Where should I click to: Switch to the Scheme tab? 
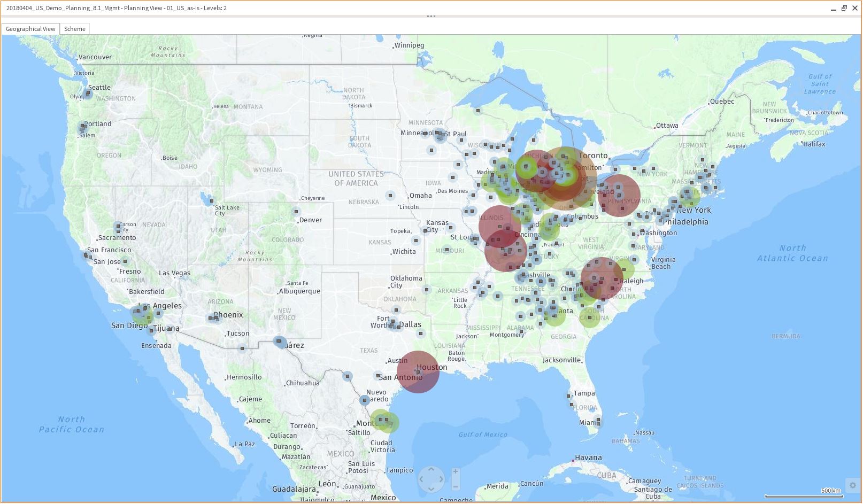74,29
